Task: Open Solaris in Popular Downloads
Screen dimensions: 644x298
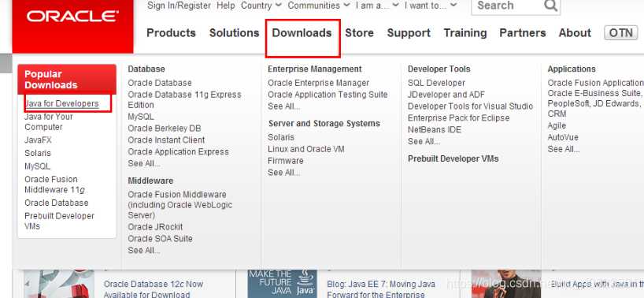Action: coord(38,153)
